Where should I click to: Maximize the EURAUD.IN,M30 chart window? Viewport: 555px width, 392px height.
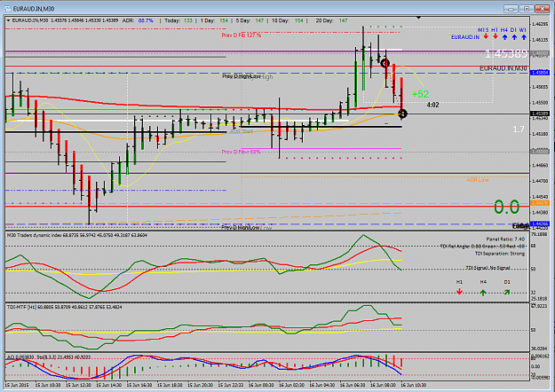[527, 9]
